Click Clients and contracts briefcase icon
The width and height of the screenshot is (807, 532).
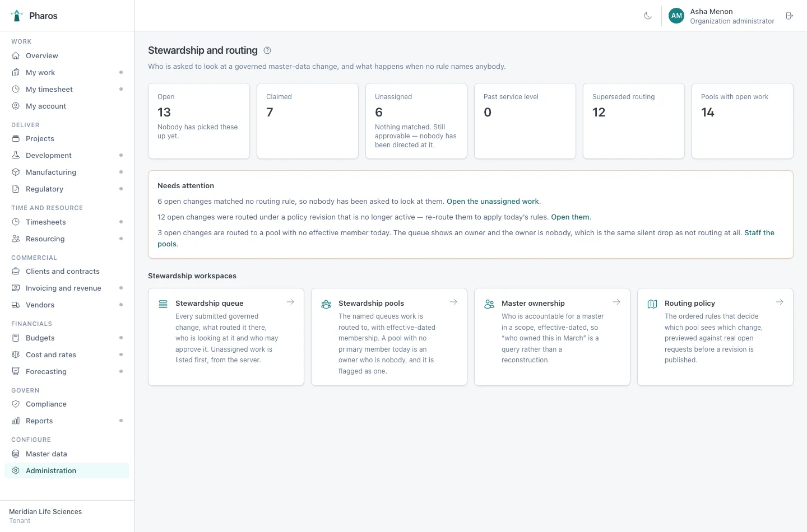[16, 271]
